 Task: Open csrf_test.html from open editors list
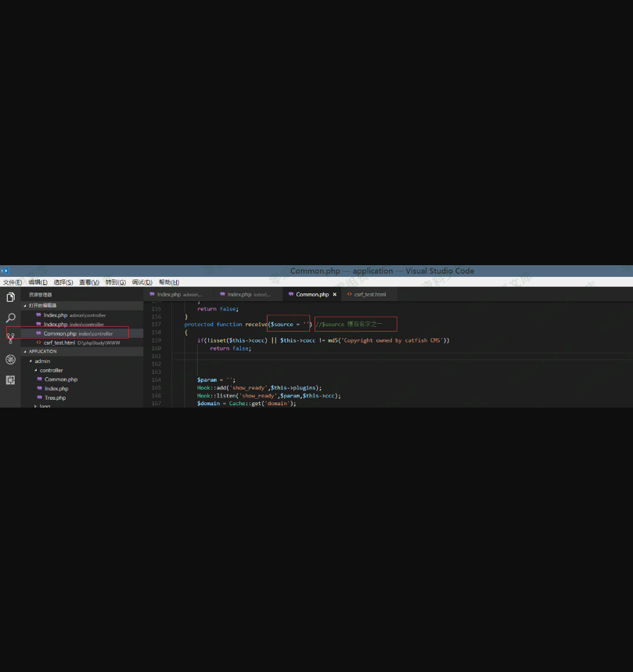click(x=59, y=343)
